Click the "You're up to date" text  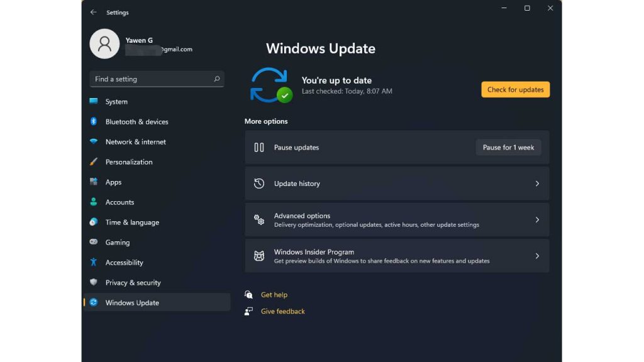point(336,80)
